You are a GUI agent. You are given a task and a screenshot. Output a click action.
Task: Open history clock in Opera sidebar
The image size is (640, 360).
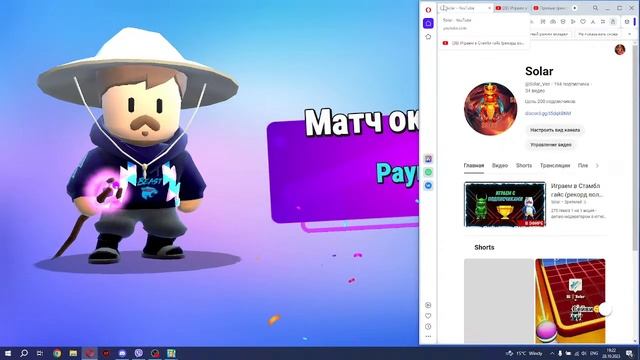[x=428, y=327]
